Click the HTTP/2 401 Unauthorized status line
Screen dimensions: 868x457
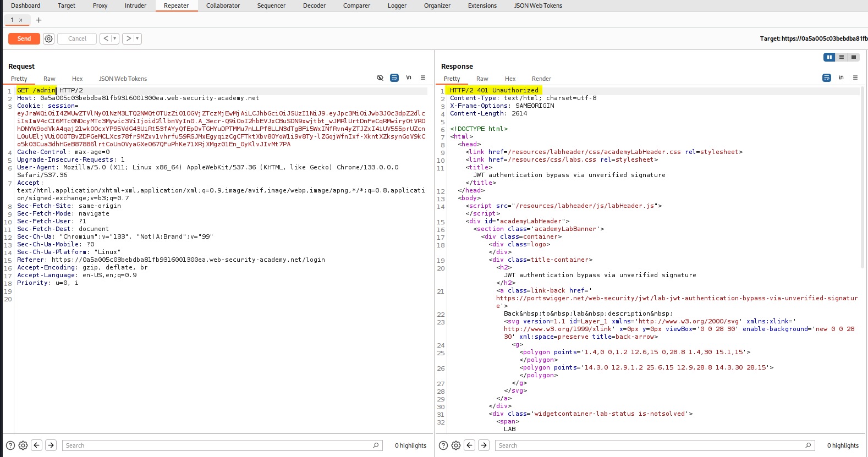tap(494, 90)
